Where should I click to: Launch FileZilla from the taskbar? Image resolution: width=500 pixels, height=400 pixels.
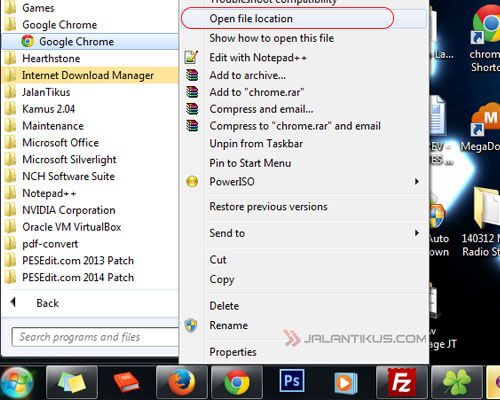(x=402, y=382)
